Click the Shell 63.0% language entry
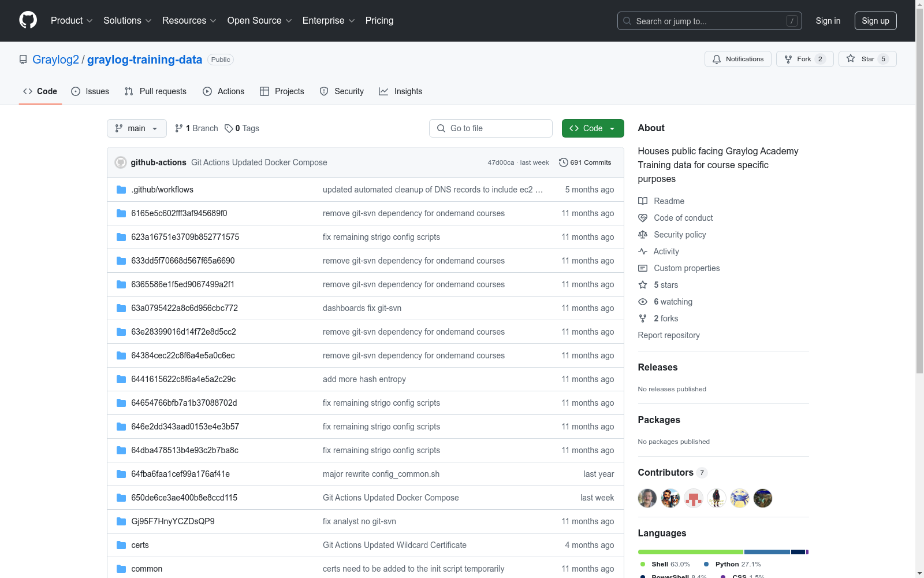Image resolution: width=924 pixels, height=578 pixels. pos(665,564)
